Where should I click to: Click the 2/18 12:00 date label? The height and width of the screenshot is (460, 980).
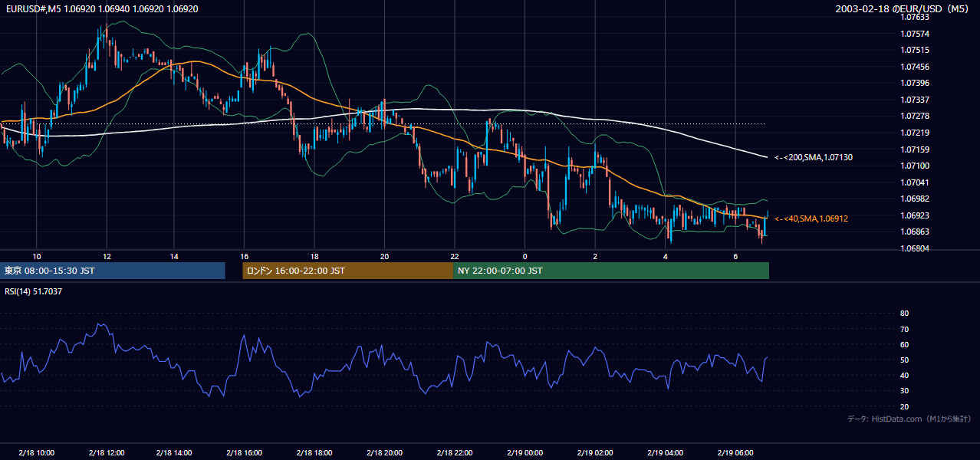[x=107, y=452]
